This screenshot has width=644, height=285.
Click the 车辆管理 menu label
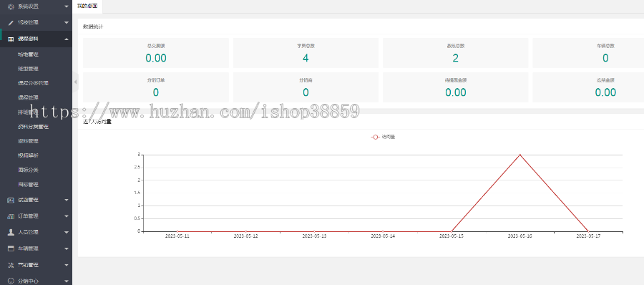pos(29,248)
